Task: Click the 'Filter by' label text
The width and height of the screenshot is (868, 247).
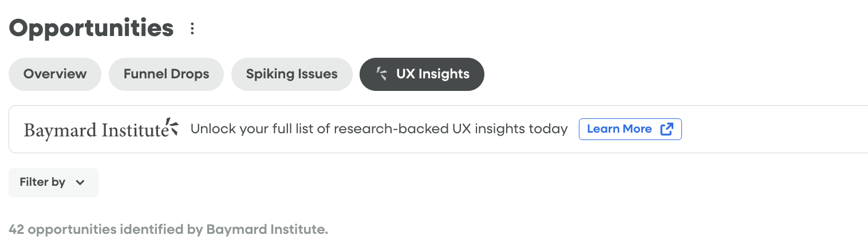Action: click(x=42, y=182)
